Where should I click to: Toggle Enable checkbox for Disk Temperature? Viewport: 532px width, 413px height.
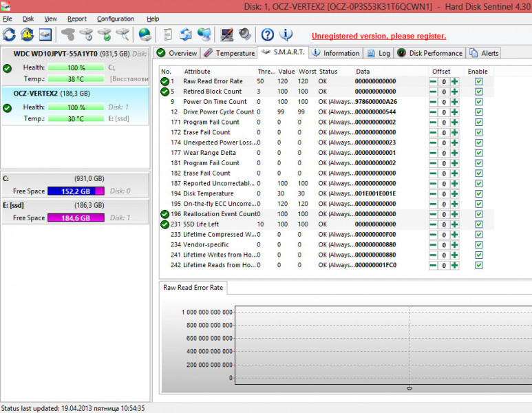coord(479,194)
